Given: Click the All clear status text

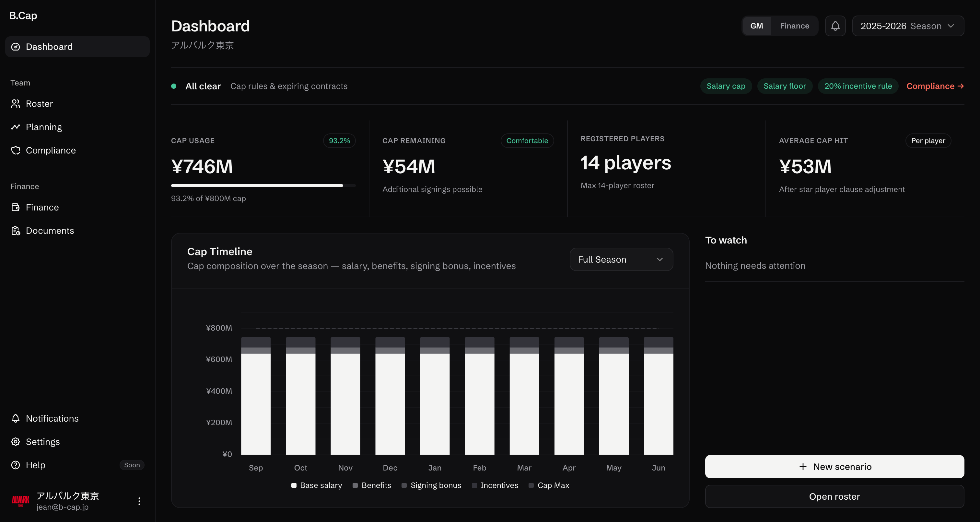Looking at the screenshot, I should (203, 86).
